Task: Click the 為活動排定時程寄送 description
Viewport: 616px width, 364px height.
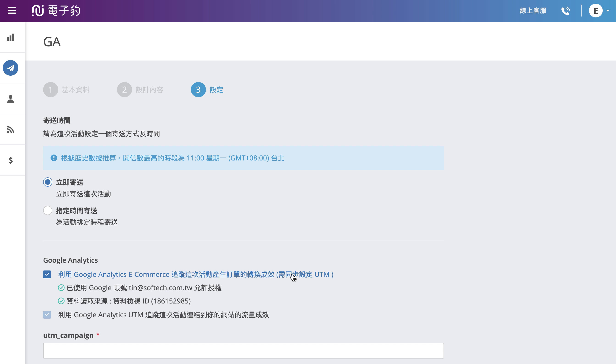Action: (x=87, y=222)
